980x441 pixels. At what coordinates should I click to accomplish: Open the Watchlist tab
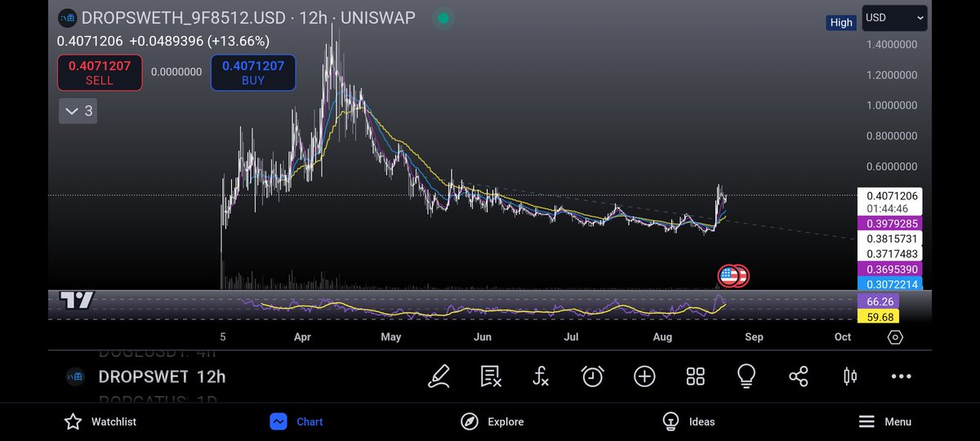pyautogui.click(x=100, y=421)
